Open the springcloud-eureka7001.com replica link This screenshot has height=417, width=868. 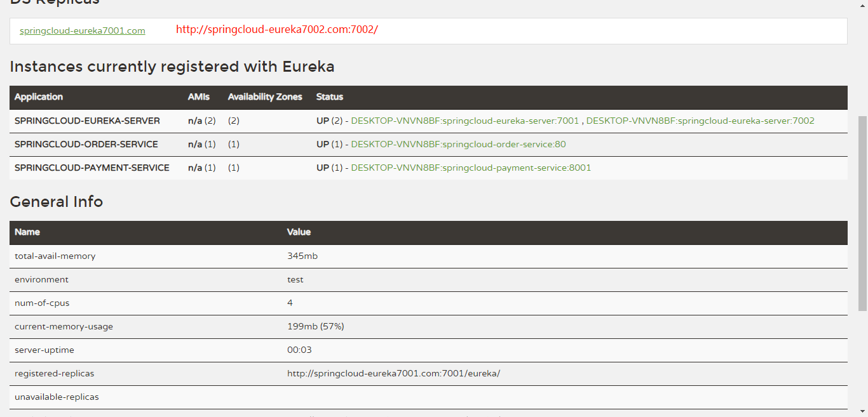pyautogui.click(x=82, y=30)
